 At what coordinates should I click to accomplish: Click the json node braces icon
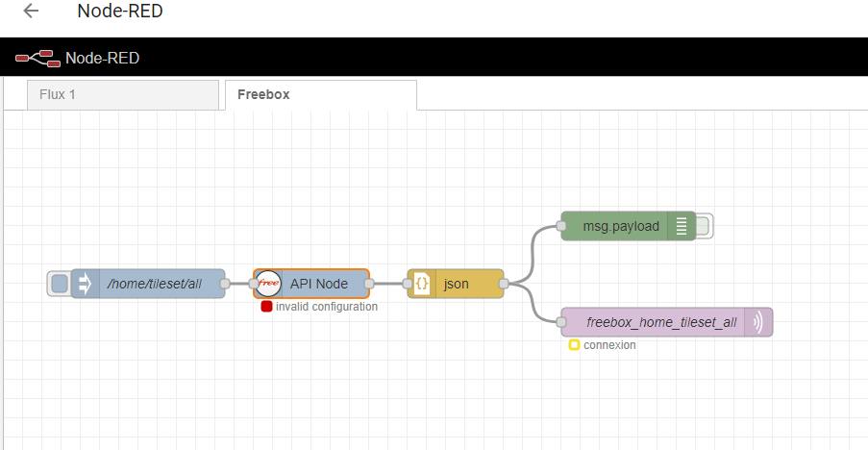pos(422,284)
